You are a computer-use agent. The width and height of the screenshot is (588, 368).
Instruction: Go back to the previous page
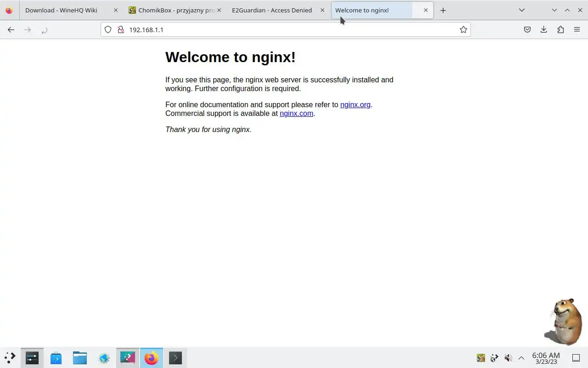click(x=11, y=30)
